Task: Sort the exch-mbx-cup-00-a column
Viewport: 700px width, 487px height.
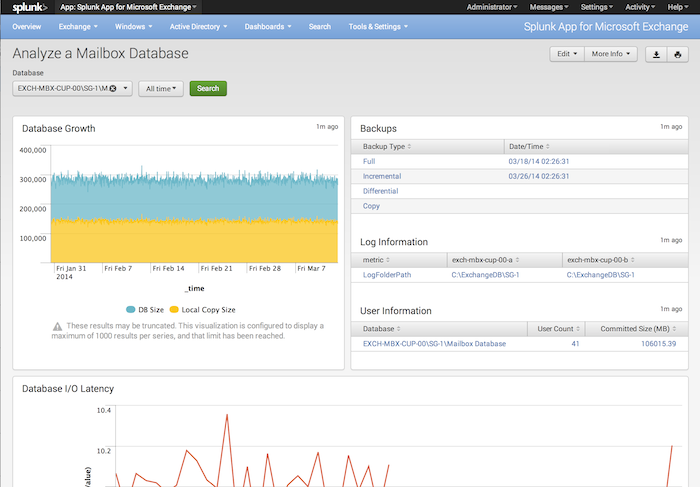Action: click(x=517, y=260)
